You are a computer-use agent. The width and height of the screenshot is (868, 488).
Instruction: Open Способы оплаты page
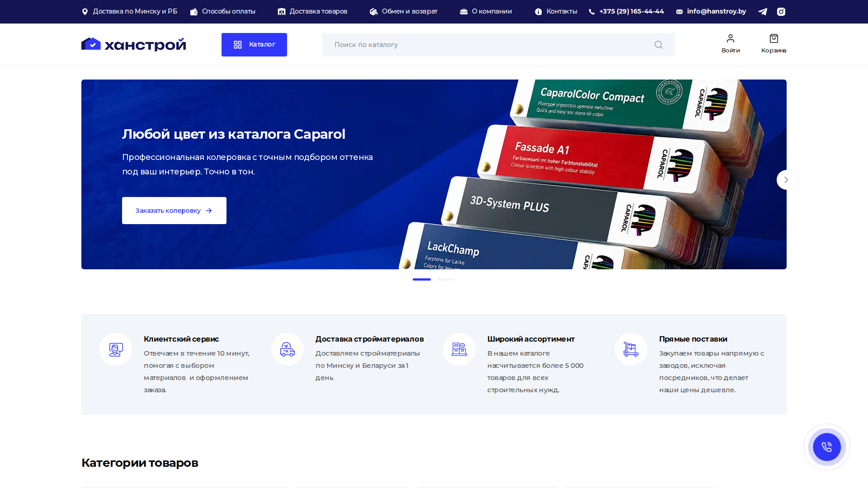pos(229,11)
